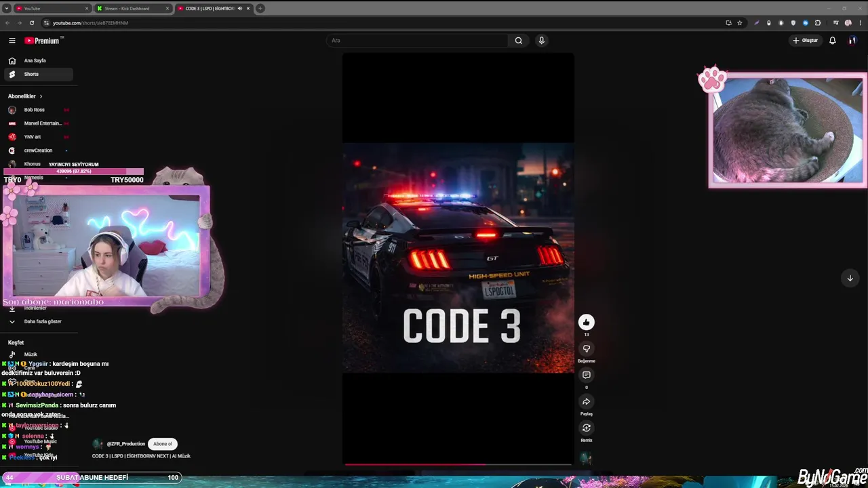
Task: Open the purple feather extension
Action: pos(757,23)
